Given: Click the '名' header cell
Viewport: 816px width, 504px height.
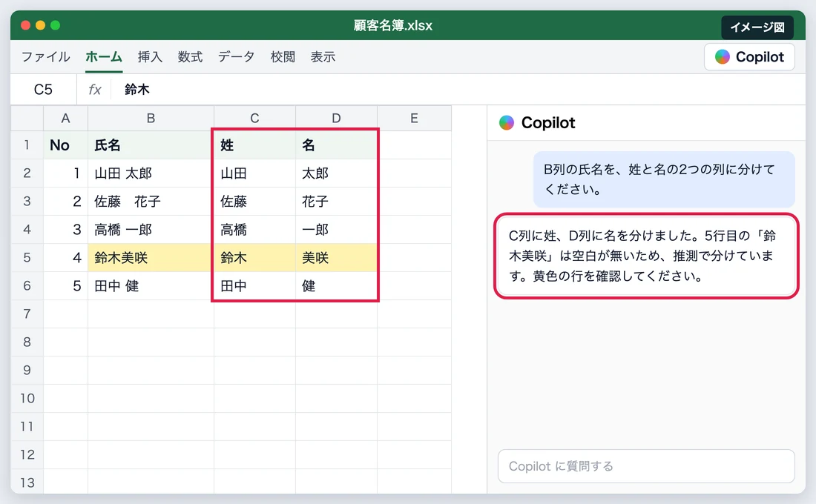Looking at the screenshot, I should [336, 145].
